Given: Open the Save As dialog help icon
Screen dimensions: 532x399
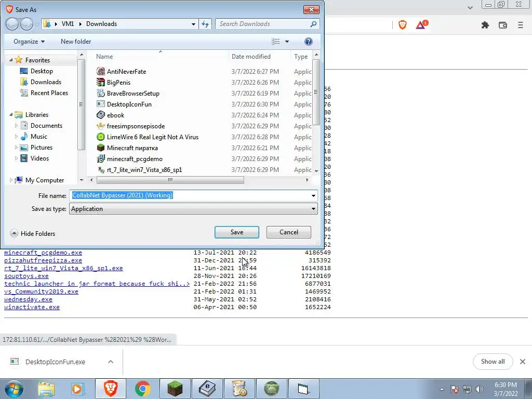Looking at the screenshot, I should tap(308, 42).
